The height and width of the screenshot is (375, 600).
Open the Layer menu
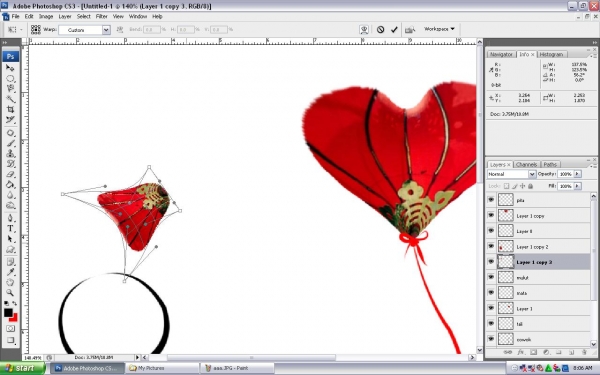[x=65, y=16]
